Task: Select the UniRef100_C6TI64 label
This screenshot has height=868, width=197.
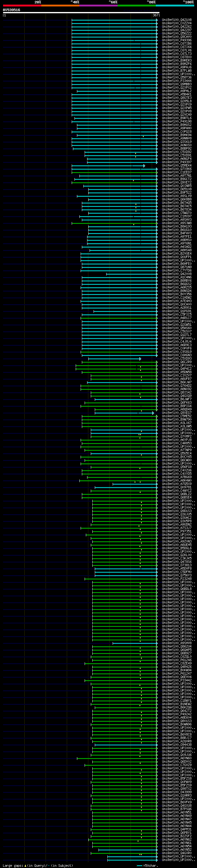Action: [177, 47]
